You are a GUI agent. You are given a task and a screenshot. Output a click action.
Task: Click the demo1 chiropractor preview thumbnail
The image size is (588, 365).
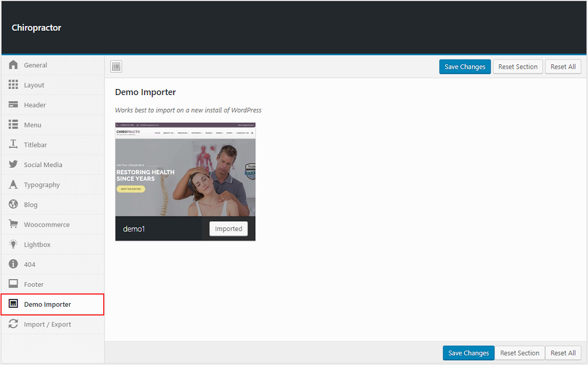click(185, 170)
